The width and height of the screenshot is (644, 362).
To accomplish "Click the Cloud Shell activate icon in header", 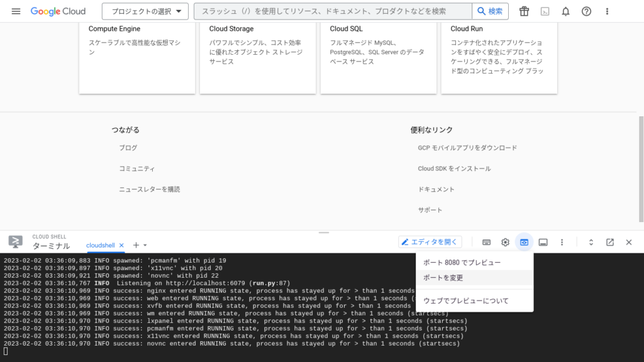I will [x=545, y=11].
